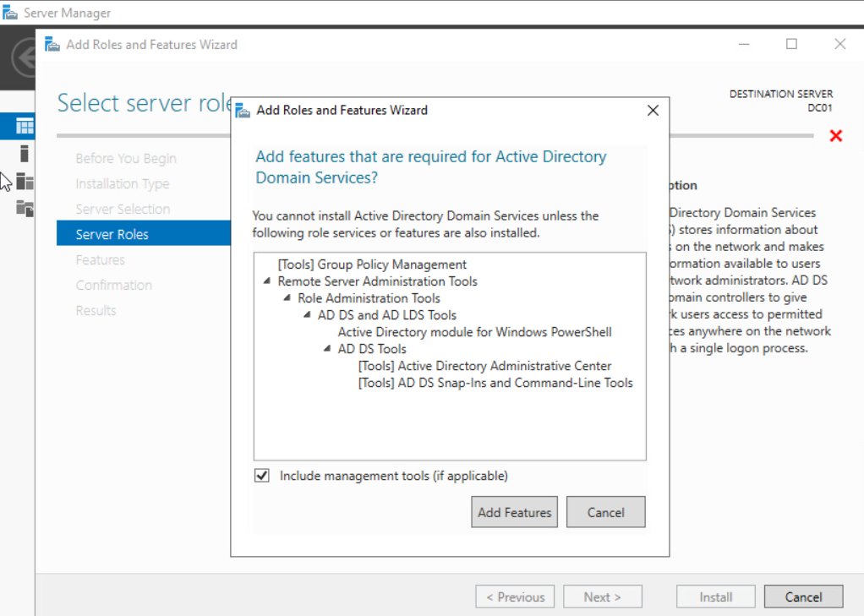The image size is (864, 616).
Task: Maximize the Add Roles and Features Wizard window
Action: click(x=792, y=44)
